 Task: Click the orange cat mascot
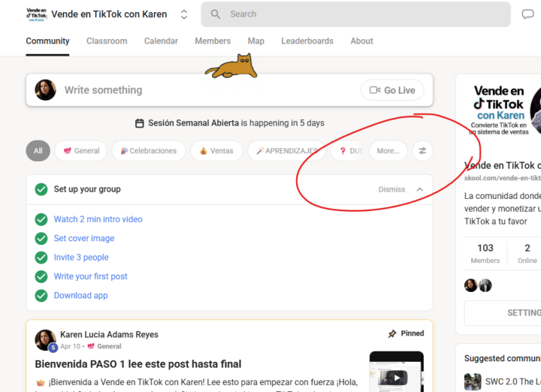click(x=231, y=66)
